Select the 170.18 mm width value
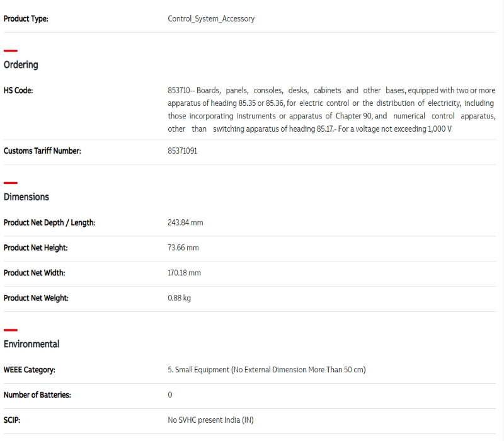The height and width of the screenshot is (441, 504). click(185, 273)
